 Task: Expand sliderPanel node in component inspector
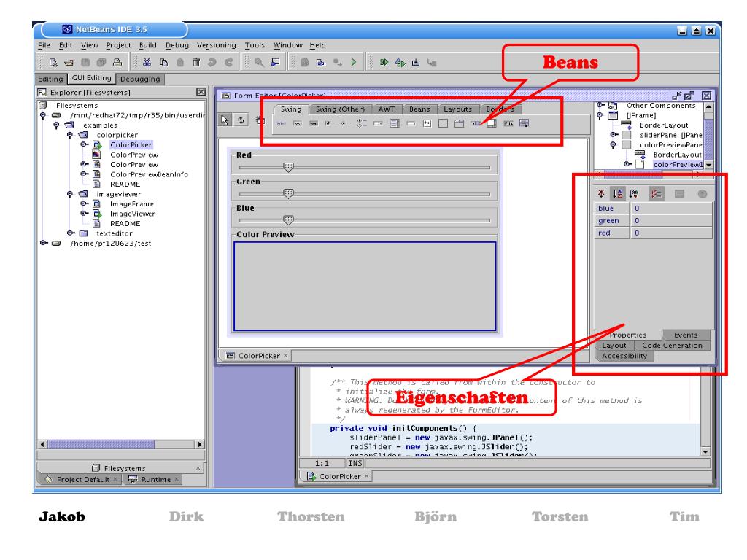pos(614,135)
